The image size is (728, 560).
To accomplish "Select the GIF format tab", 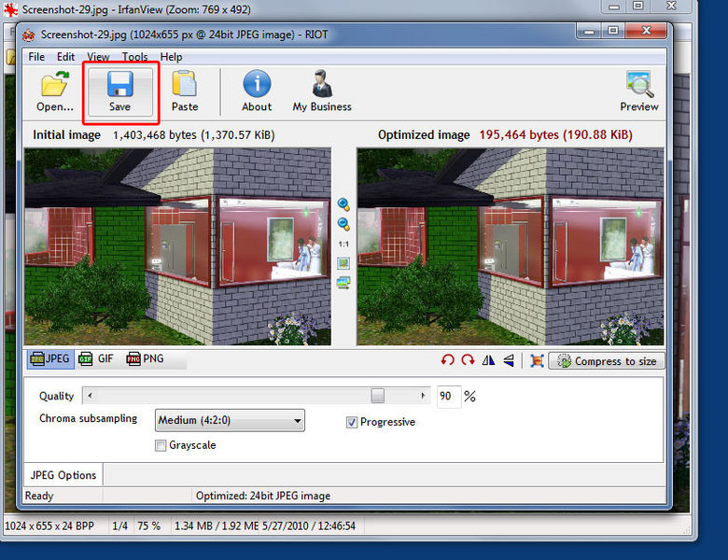I will click(x=96, y=359).
